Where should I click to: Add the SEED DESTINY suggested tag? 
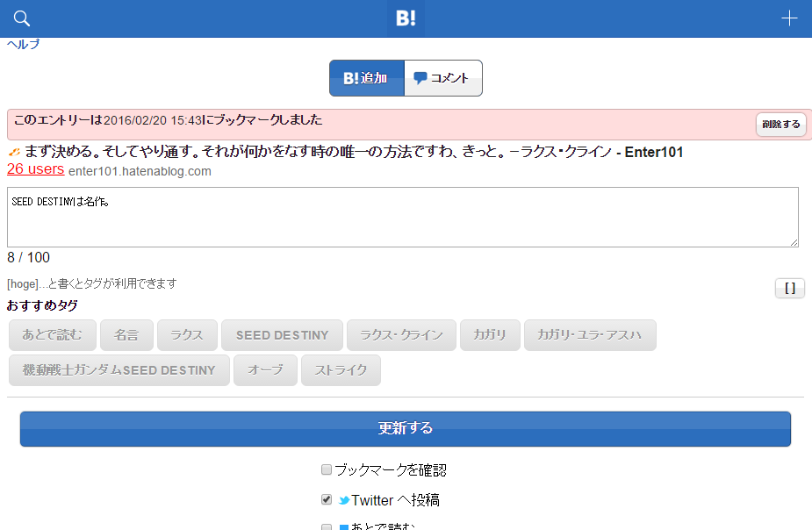[282, 334]
